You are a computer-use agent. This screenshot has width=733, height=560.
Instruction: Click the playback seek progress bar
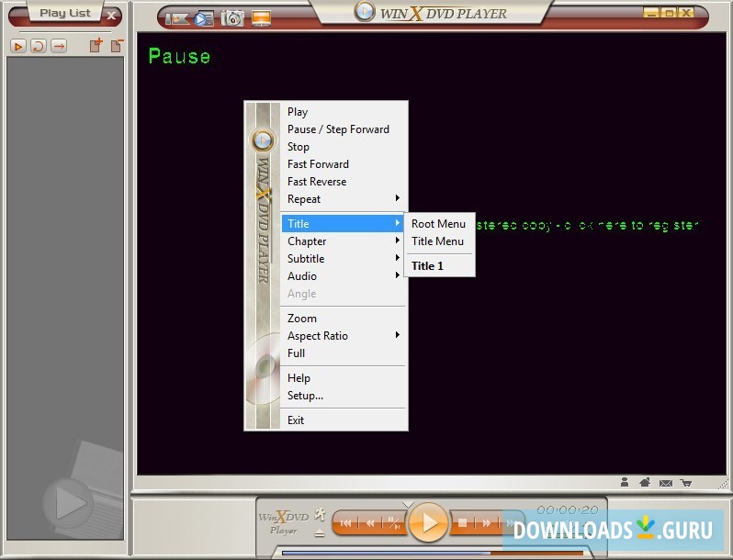pos(434,554)
